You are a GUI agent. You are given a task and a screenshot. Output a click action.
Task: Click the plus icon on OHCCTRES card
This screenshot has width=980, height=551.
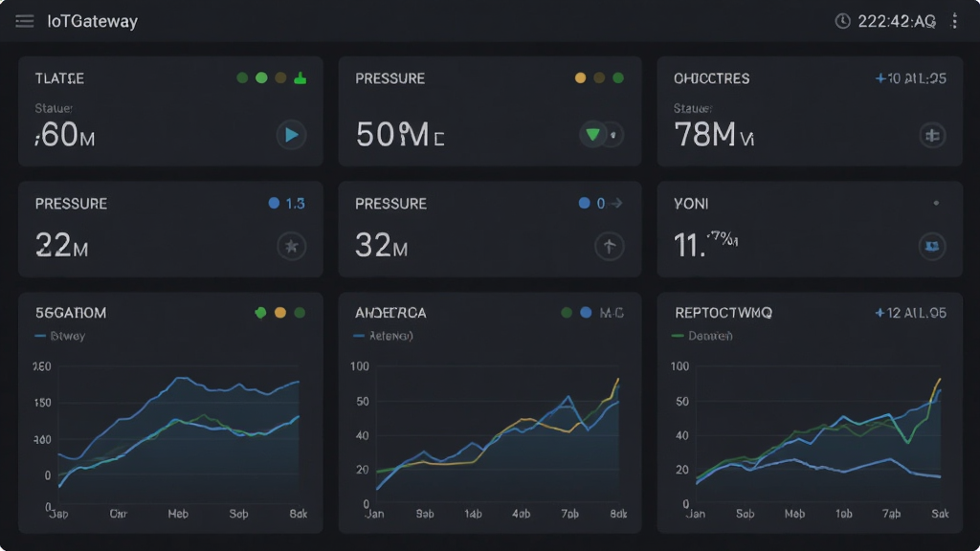pos(932,136)
